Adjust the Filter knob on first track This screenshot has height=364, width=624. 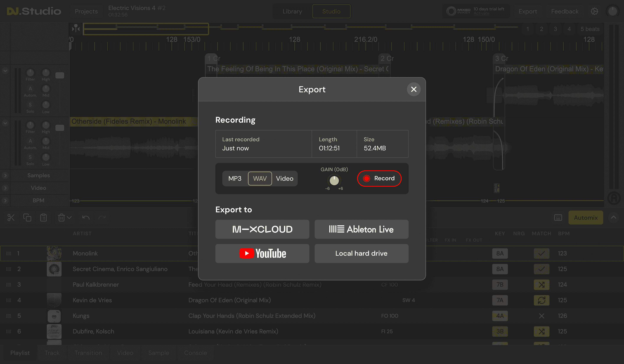pos(30,72)
